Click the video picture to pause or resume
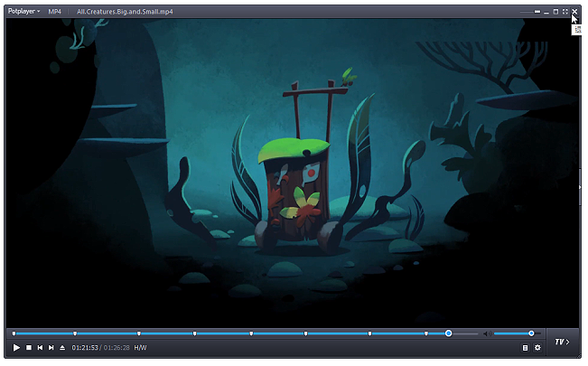588x366 pixels. pyautogui.click(x=293, y=173)
